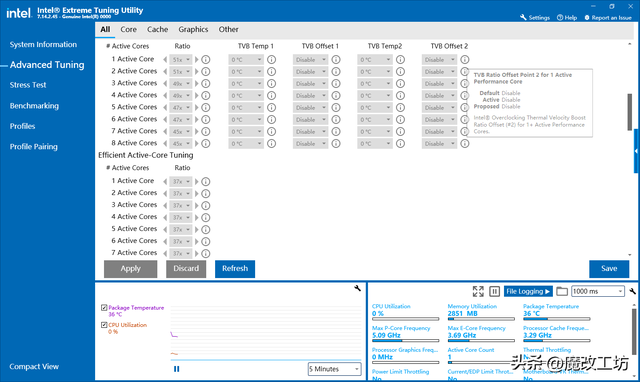
Task: Open Stress Test section
Action: coord(28,85)
